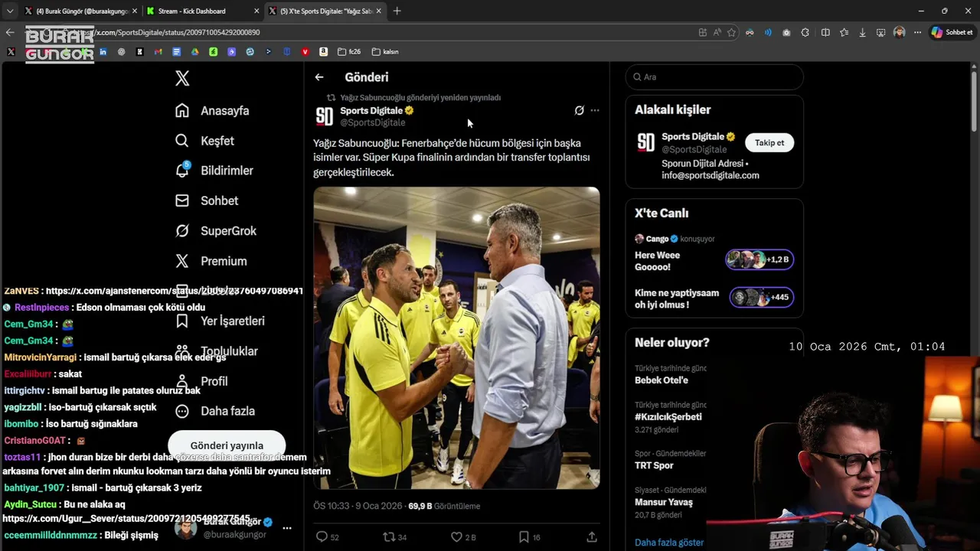Open the Downloads icon

pos(863,32)
